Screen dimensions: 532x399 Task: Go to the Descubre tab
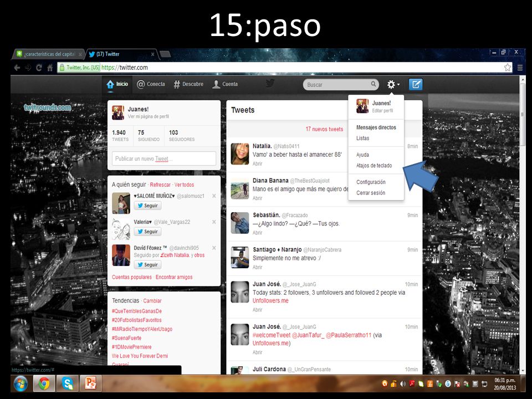coord(188,84)
